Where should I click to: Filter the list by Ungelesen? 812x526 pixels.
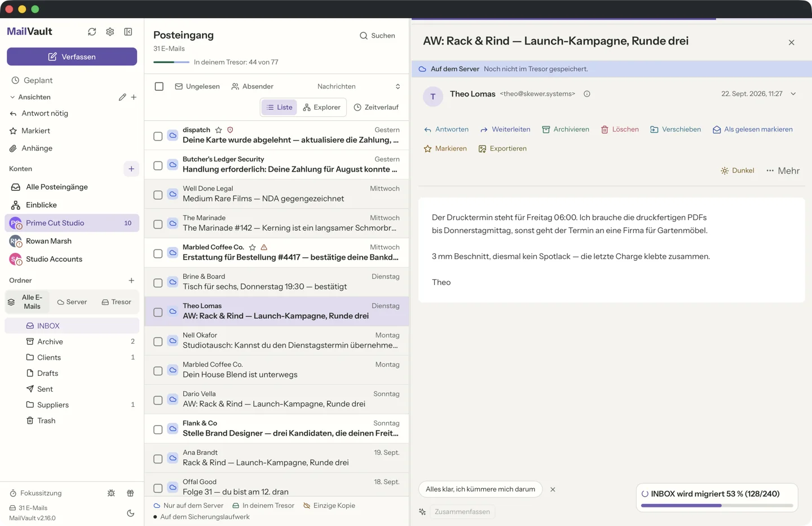(197, 86)
